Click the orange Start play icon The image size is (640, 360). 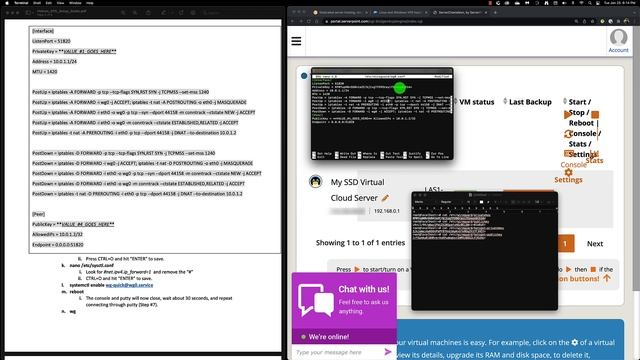pos(567,115)
